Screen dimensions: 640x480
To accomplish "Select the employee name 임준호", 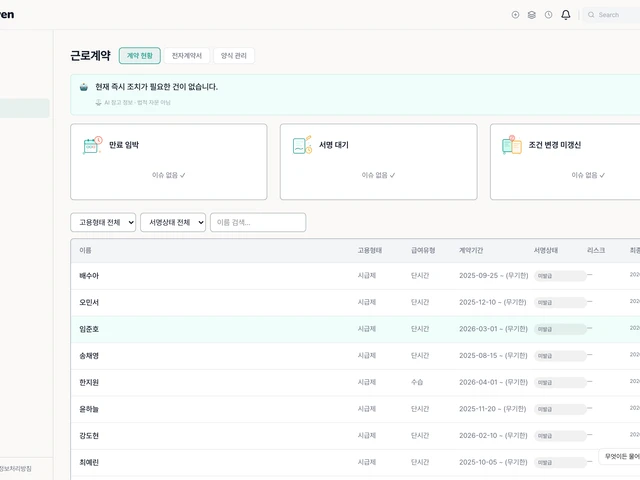I will tap(89, 329).
